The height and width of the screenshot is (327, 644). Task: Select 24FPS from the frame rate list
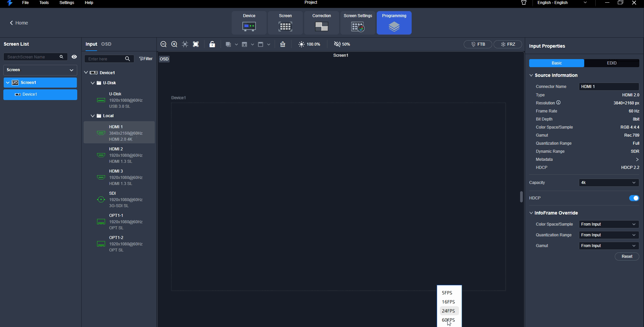click(448, 311)
